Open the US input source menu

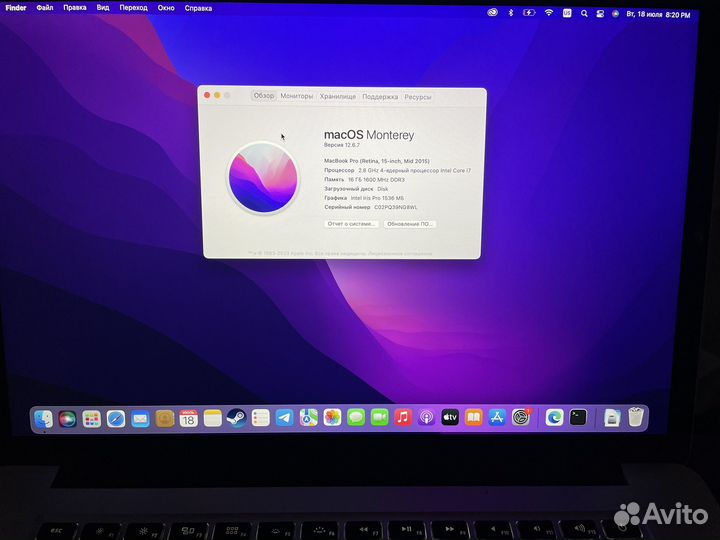pyautogui.click(x=567, y=13)
